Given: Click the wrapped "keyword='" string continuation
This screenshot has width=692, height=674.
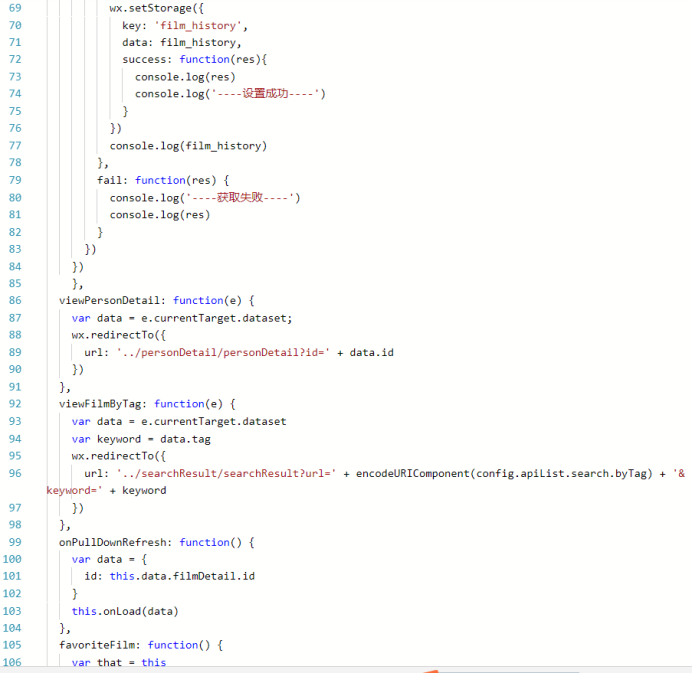Looking at the screenshot, I should [75, 491].
